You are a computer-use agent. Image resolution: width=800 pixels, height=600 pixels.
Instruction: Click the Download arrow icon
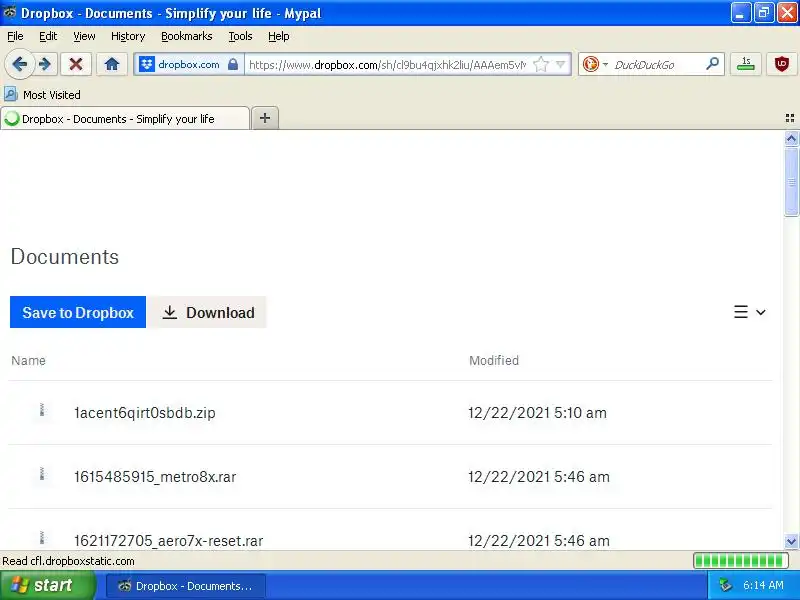click(170, 312)
